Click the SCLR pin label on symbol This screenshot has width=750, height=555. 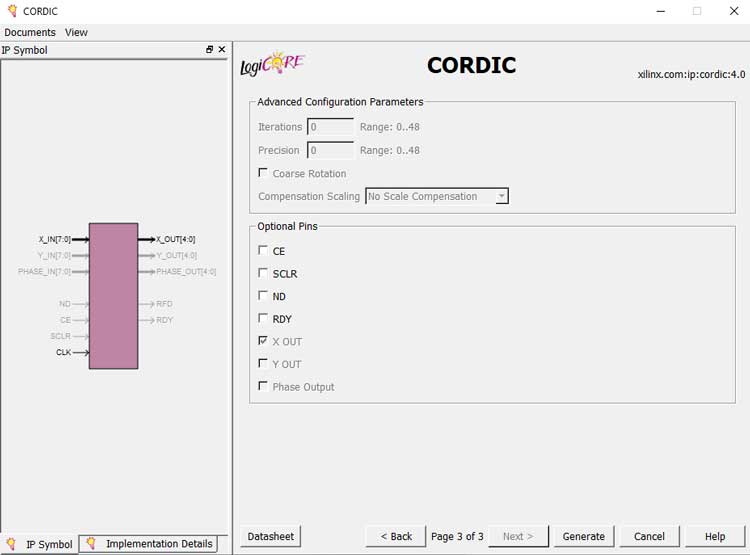coord(61,336)
